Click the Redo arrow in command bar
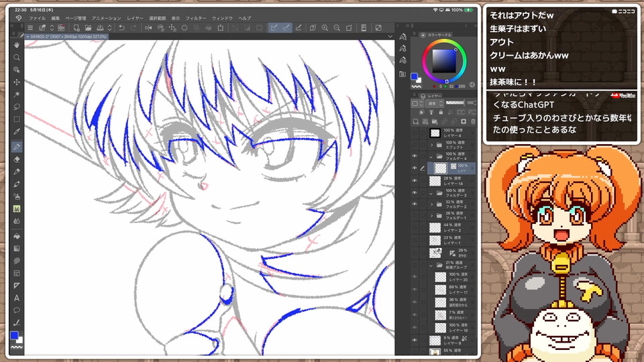644x362 pixels. tap(133, 28)
